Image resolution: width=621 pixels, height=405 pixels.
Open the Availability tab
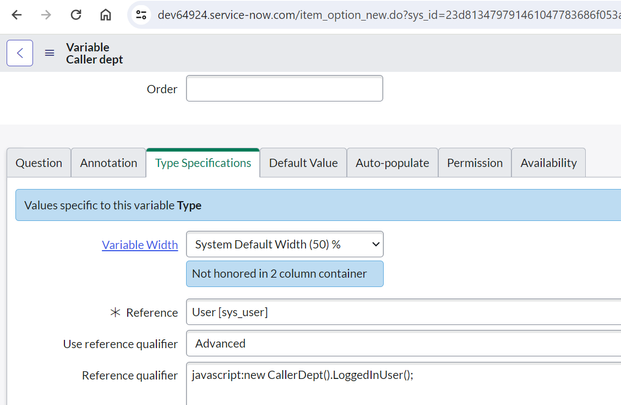pyautogui.click(x=549, y=163)
